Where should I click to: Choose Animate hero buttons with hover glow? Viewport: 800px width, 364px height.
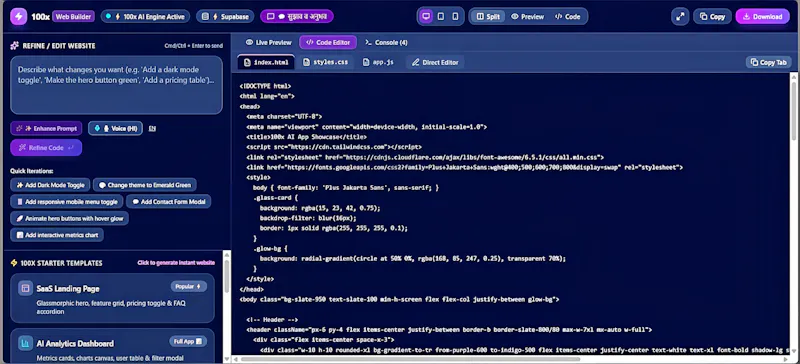click(x=69, y=218)
